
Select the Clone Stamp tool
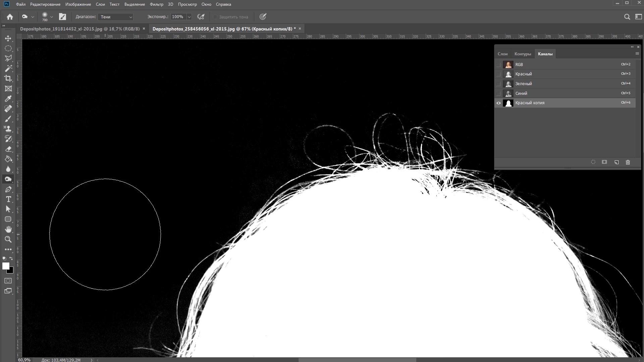(8, 129)
